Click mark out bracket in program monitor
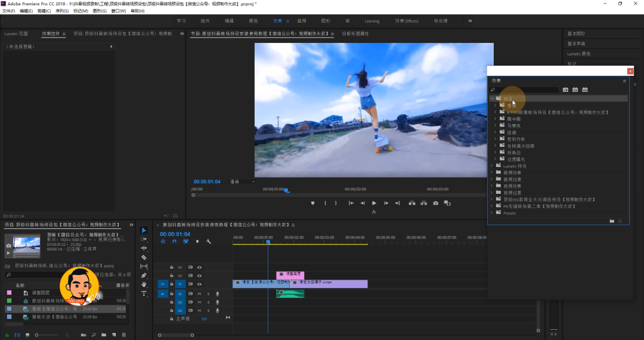This screenshot has width=644, height=340. 336,203
